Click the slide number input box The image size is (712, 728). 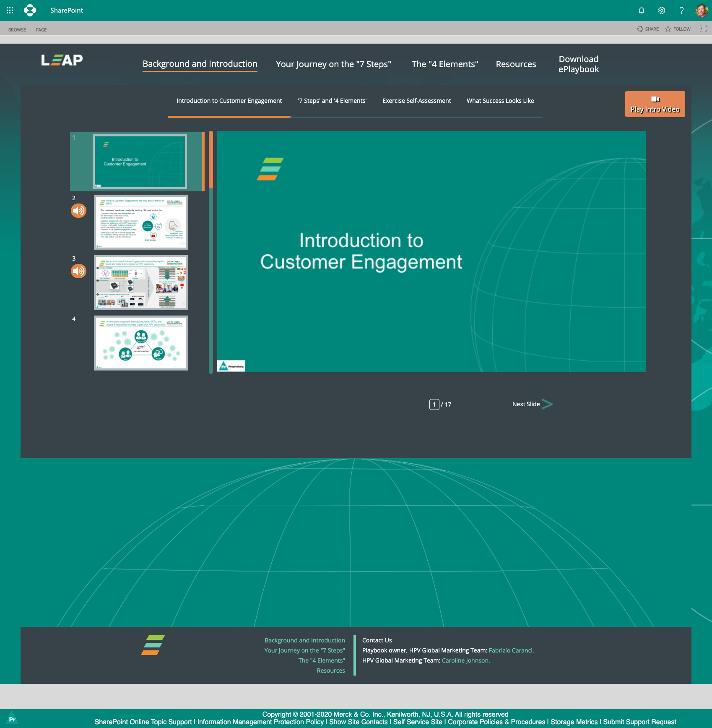[x=434, y=404]
